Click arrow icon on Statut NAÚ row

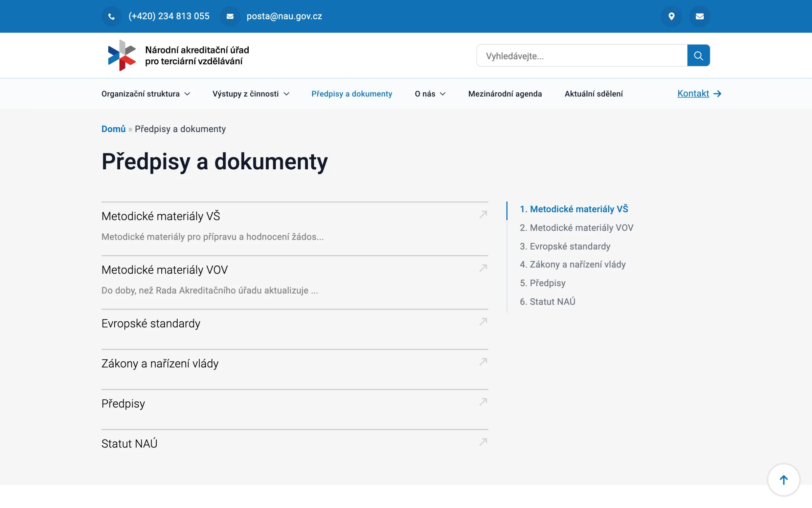(x=483, y=442)
